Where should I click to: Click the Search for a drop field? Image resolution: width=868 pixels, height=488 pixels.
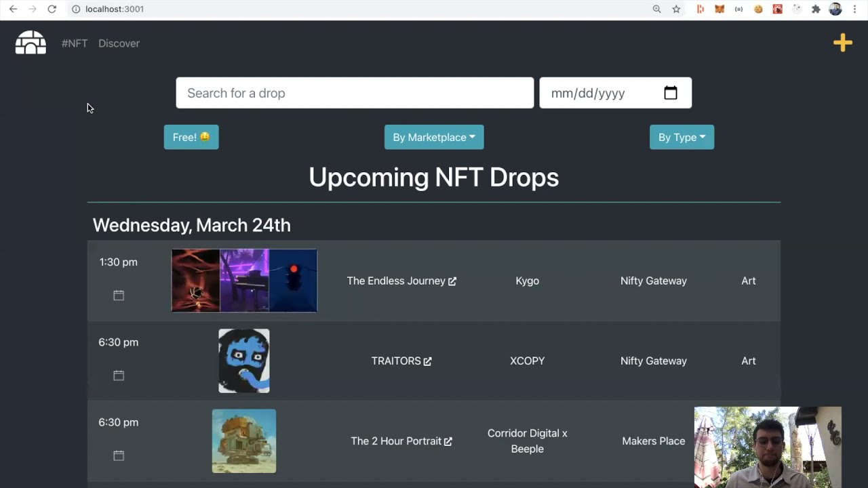coord(355,93)
